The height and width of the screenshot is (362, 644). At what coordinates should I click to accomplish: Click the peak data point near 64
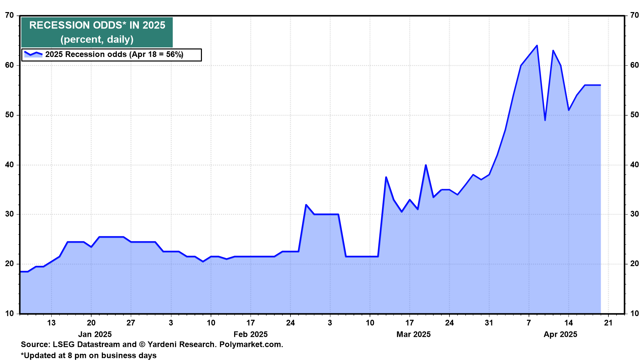537,46
